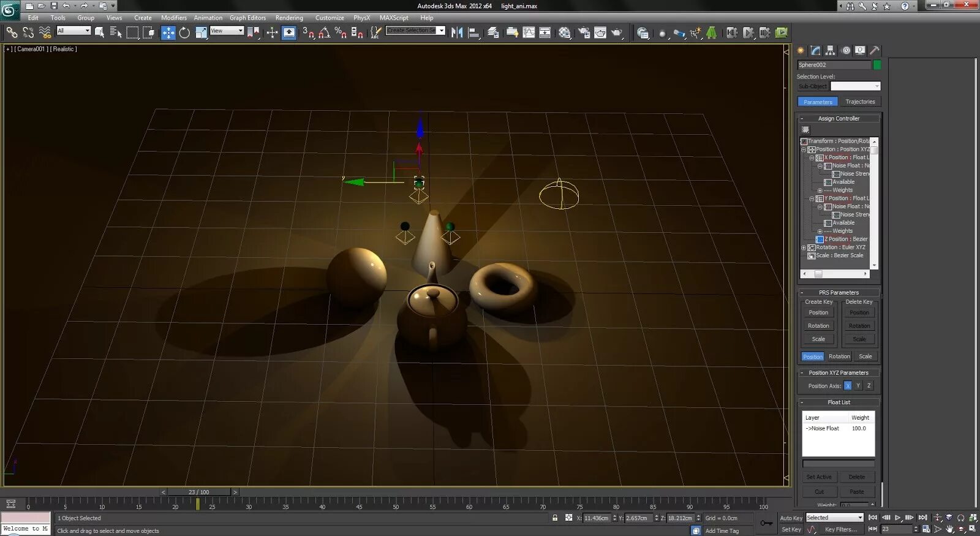Open the Hierarchy panel tab icon
This screenshot has width=980, height=536.
pyautogui.click(x=831, y=50)
